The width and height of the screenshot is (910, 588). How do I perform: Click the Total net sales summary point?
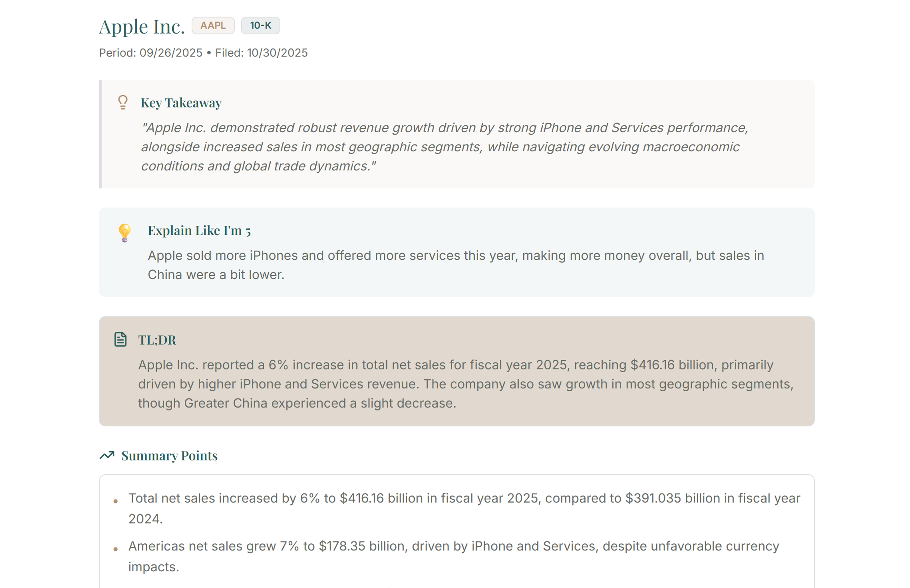[x=463, y=508]
